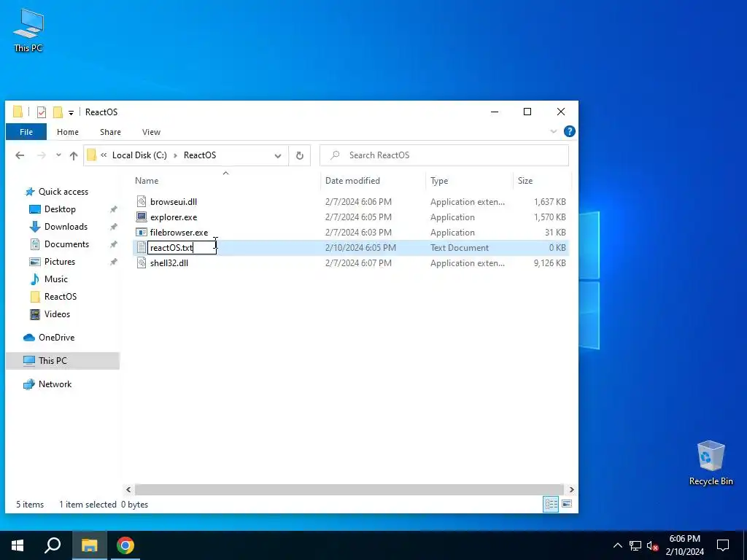Click Local Disk (C:) in address bar
The height and width of the screenshot is (560, 747).
click(x=139, y=155)
